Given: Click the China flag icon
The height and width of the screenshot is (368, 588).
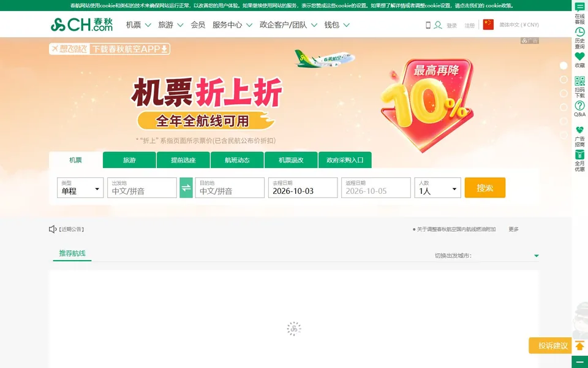Looking at the screenshot, I should pos(488,25).
